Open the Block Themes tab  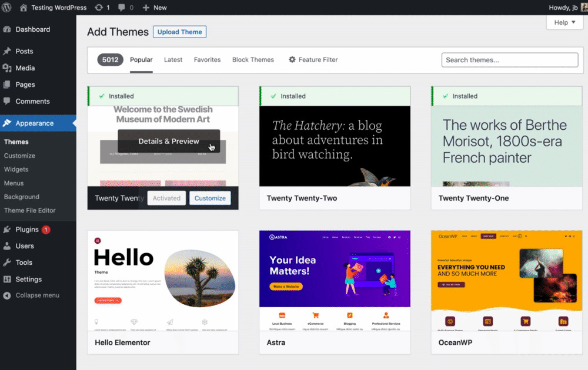(x=253, y=59)
